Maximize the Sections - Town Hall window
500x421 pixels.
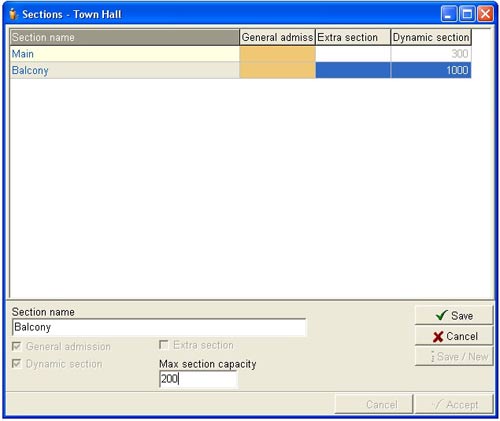[467, 14]
